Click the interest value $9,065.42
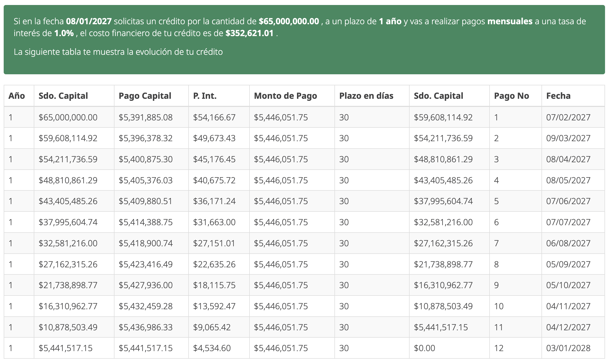The height and width of the screenshot is (364, 614). point(212,327)
